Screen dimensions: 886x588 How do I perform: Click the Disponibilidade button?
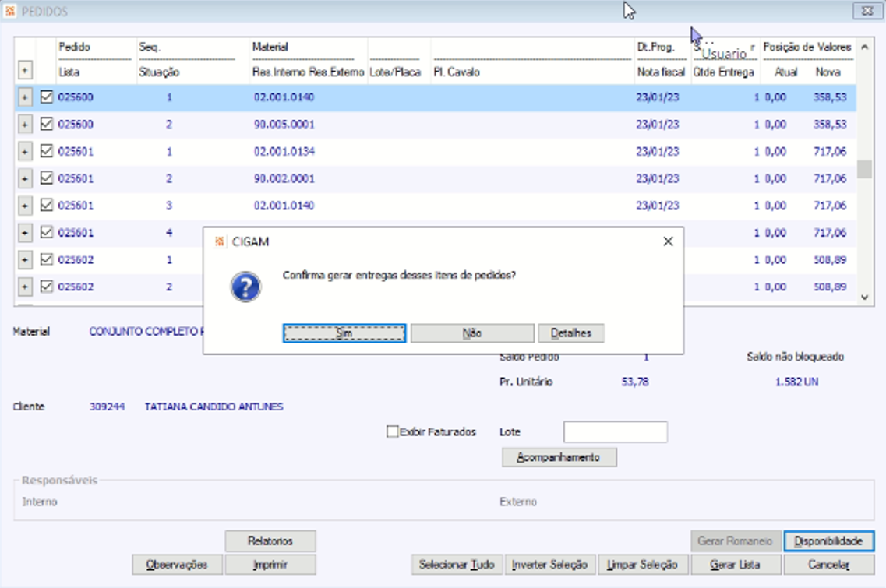click(x=829, y=541)
